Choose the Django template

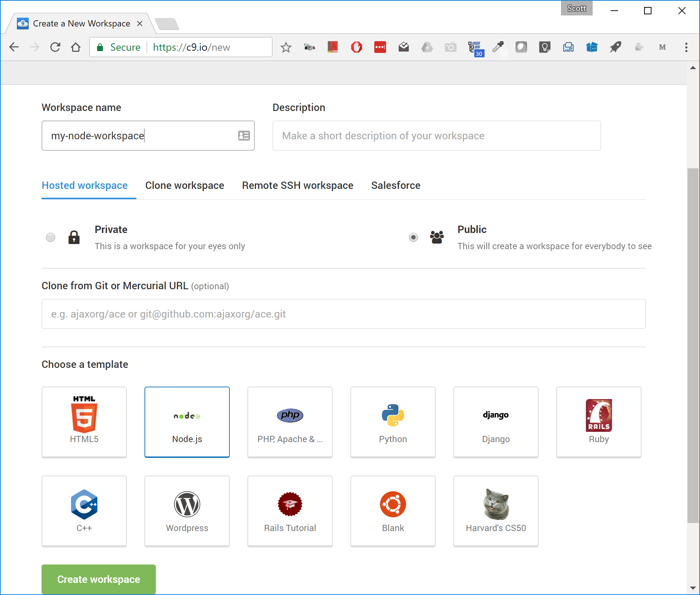(496, 422)
